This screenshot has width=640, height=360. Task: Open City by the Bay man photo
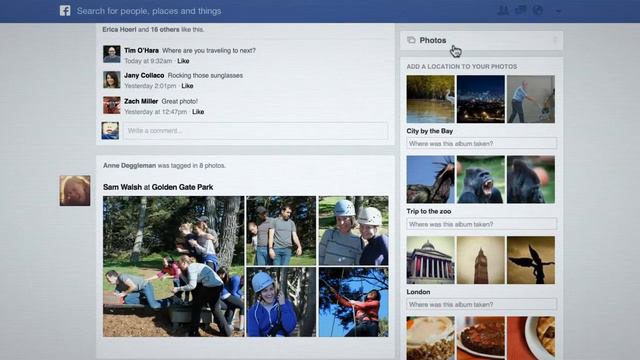531,99
